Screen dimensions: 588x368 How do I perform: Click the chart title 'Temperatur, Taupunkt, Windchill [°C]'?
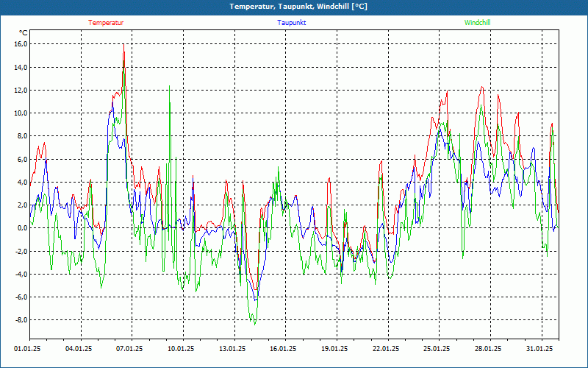[x=298, y=7]
